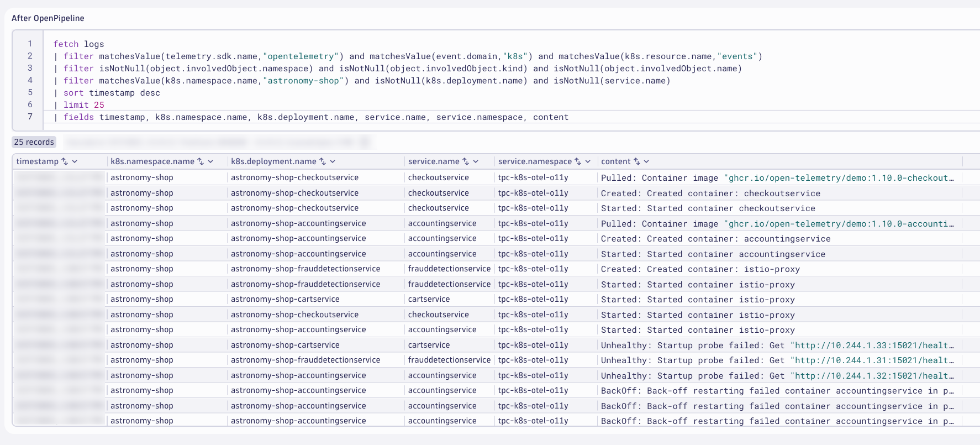Click the first 'astronomy-shop-cartservice' deployment cell
Viewport: 980px width, 445px height.
tap(285, 299)
